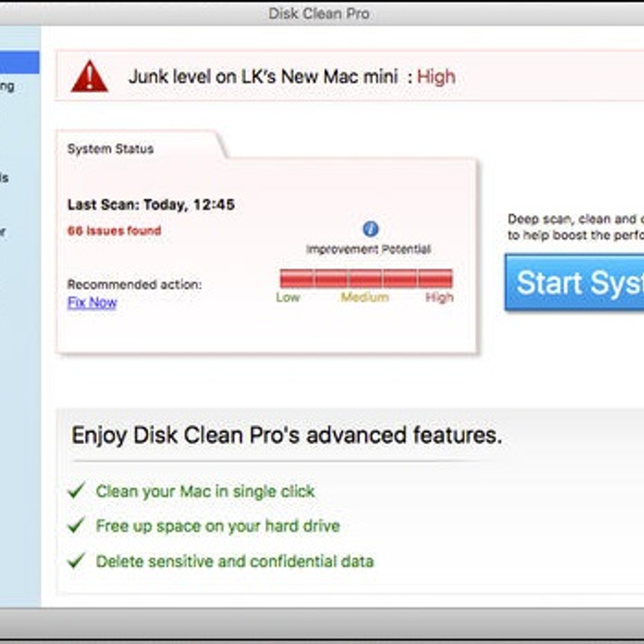
Task: Click the 'High' label under the meter
Action: pyautogui.click(x=440, y=297)
